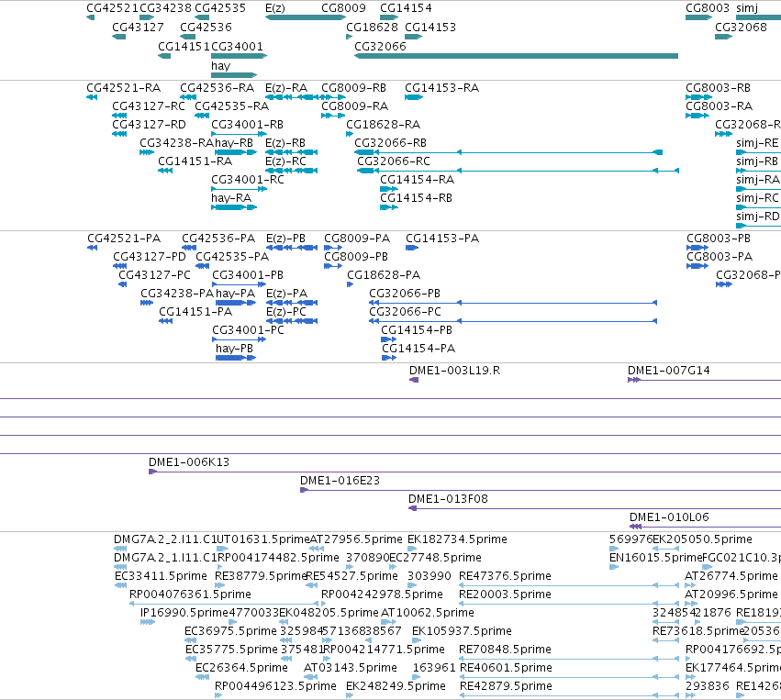Click the hay gene label

[220, 66]
